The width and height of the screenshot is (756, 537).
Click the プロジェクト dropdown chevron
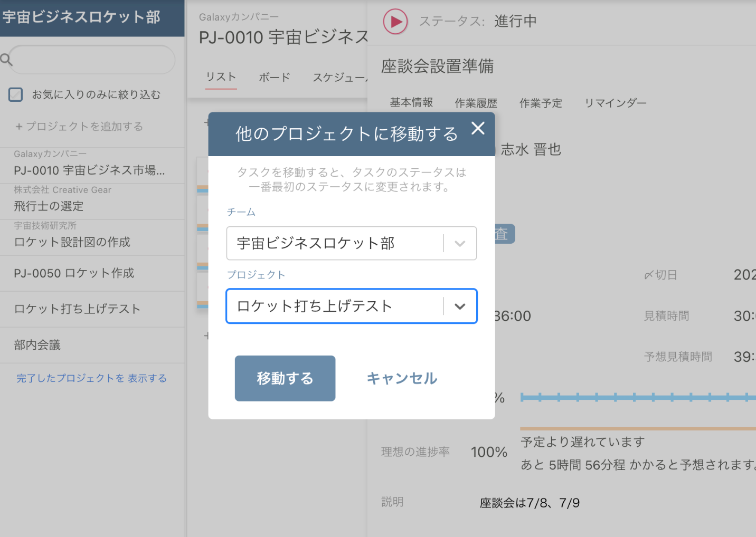[x=460, y=306]
